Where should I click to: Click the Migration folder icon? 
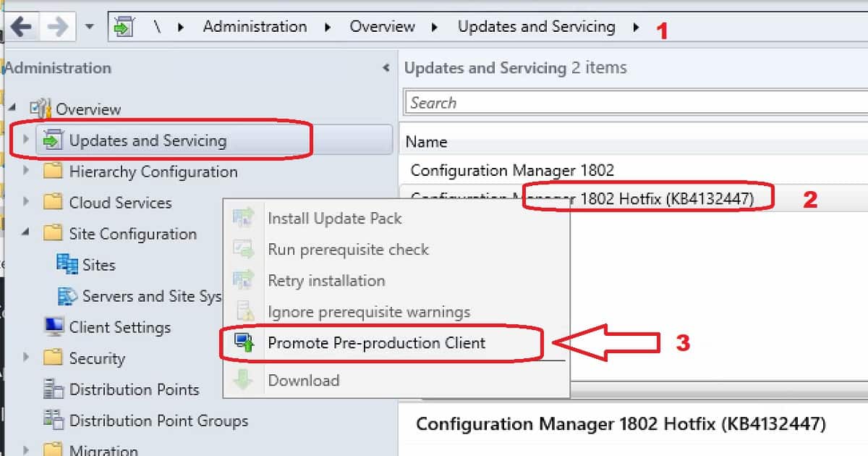[x=53, y=449]
